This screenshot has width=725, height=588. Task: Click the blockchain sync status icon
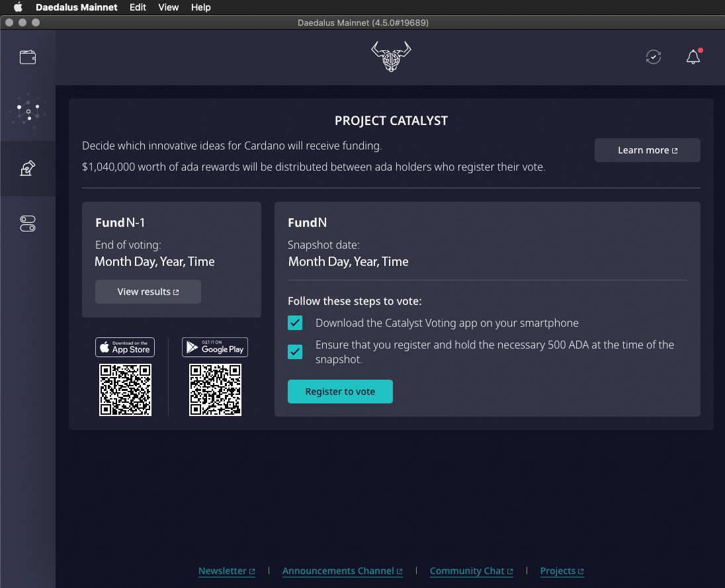653,57
